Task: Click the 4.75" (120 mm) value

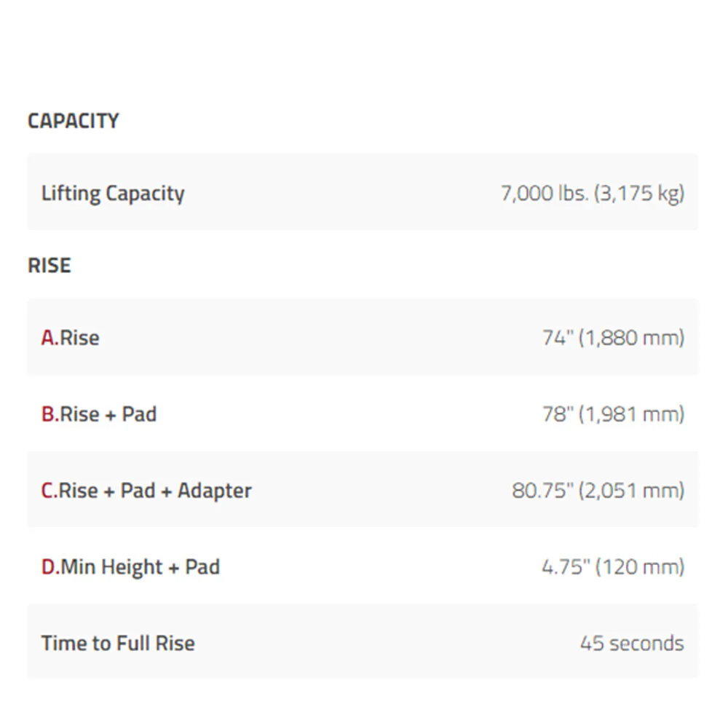Action: (613, 567)
